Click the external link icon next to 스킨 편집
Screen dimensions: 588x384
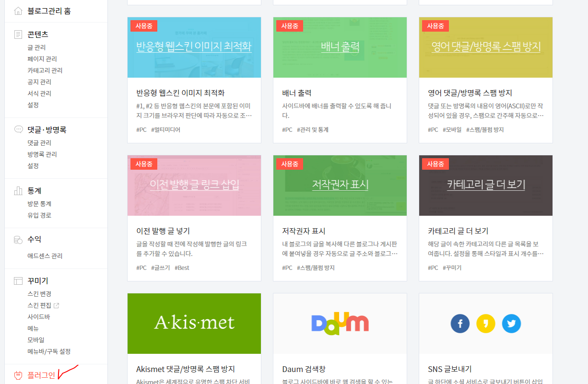[56, 305]
